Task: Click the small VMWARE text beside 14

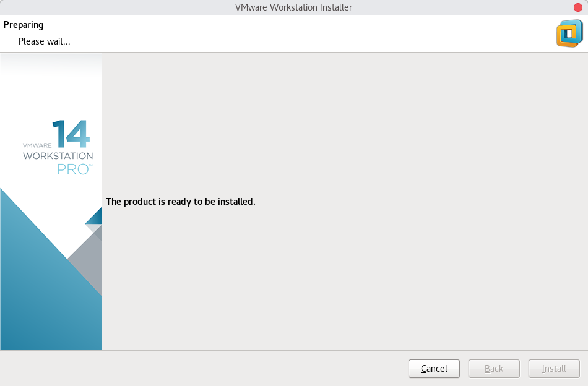Action: tap(37, 145)
